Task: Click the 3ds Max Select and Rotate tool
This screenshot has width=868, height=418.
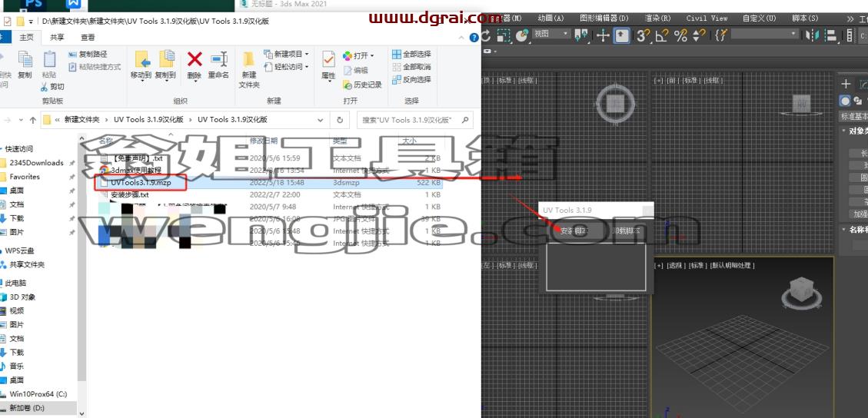Action: click(486, 36)
